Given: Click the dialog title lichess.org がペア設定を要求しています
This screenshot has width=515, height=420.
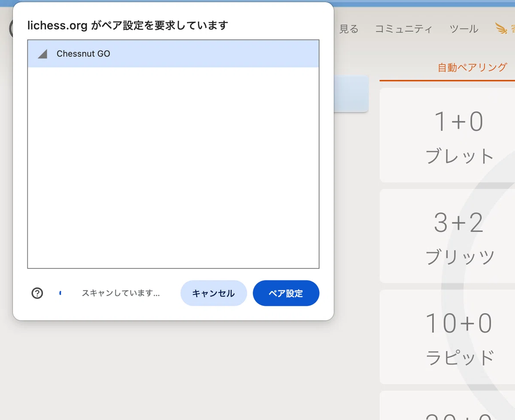Looking at the screenshot, I should 127,25.
